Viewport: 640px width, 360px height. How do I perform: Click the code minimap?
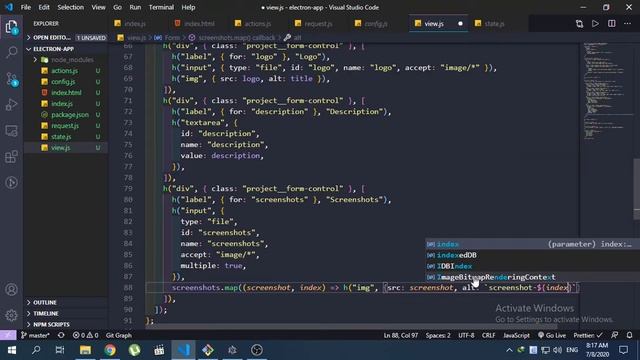point(606,90)
